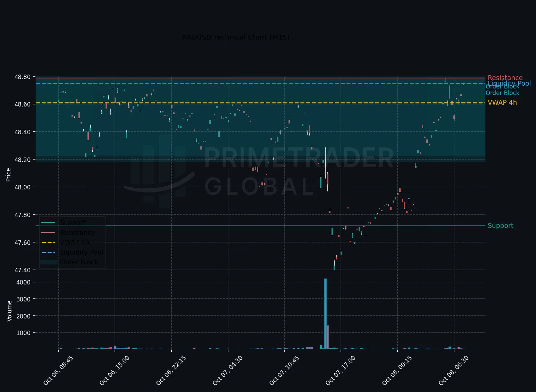Click the blue Liquidity Pool label beside the chart
Screen dimensions: 536x392
509,83
